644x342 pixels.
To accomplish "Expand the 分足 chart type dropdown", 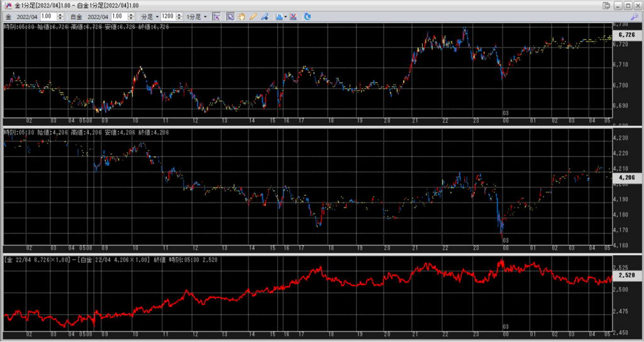I will pos(147,16).
